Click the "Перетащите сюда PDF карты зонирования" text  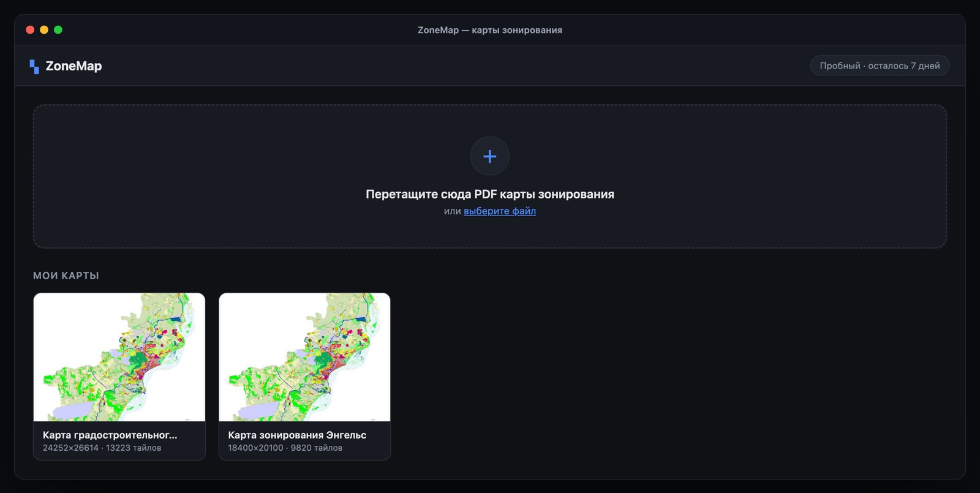pos(490,194)
